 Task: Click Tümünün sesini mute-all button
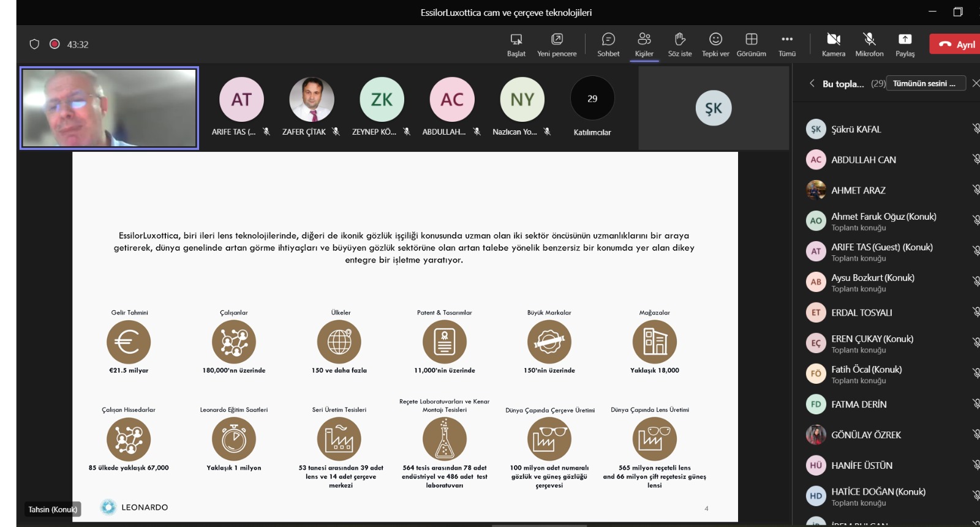tap(927, 83)
